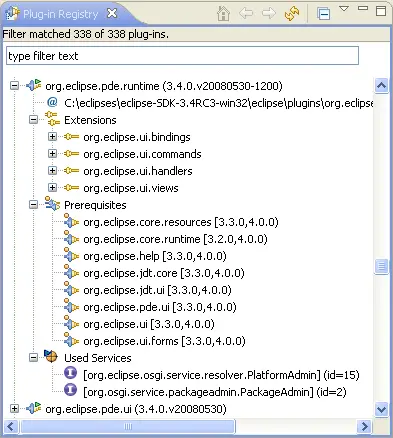Select the C:\eclipses plugin location path
This screenshot has width=393, height=438.
click(x=219, y=103)
